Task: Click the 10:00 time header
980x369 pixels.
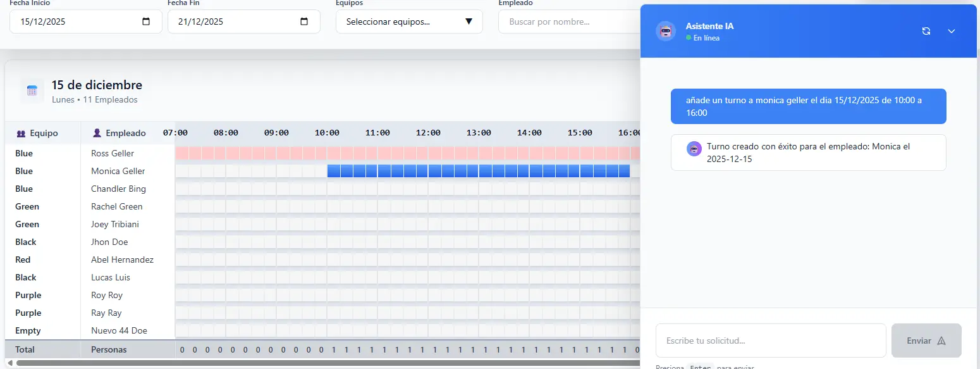Action: (x=327, y=133)
